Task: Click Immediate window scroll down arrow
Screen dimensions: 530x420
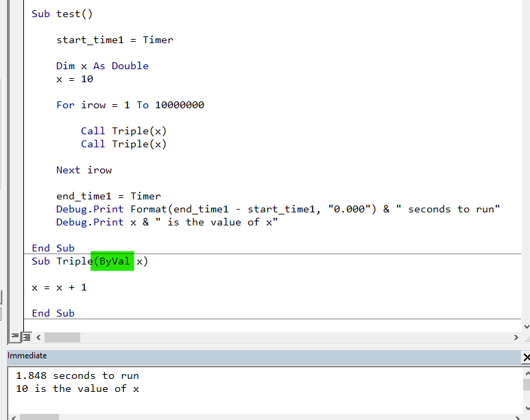Action: [526, 406]
